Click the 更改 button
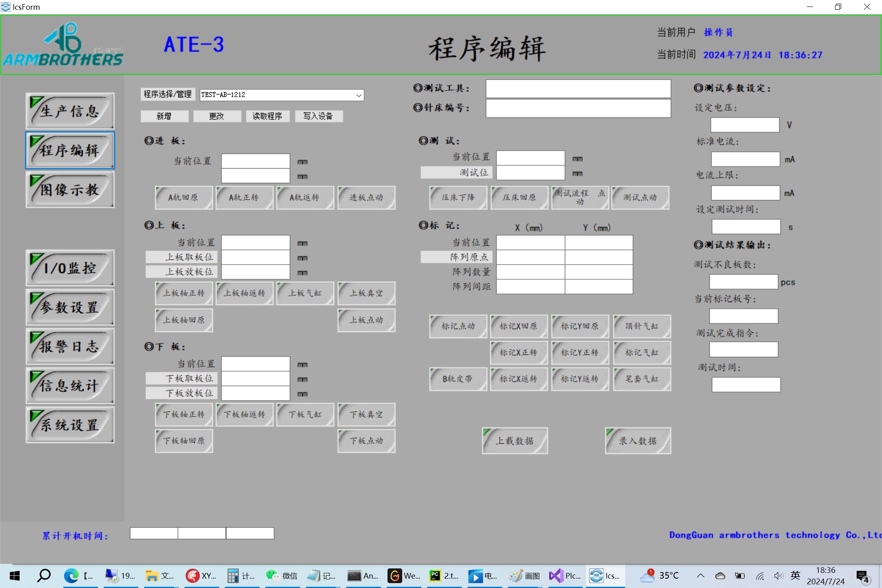This screenshot has width=882, height=588. [x=216, y=116]
